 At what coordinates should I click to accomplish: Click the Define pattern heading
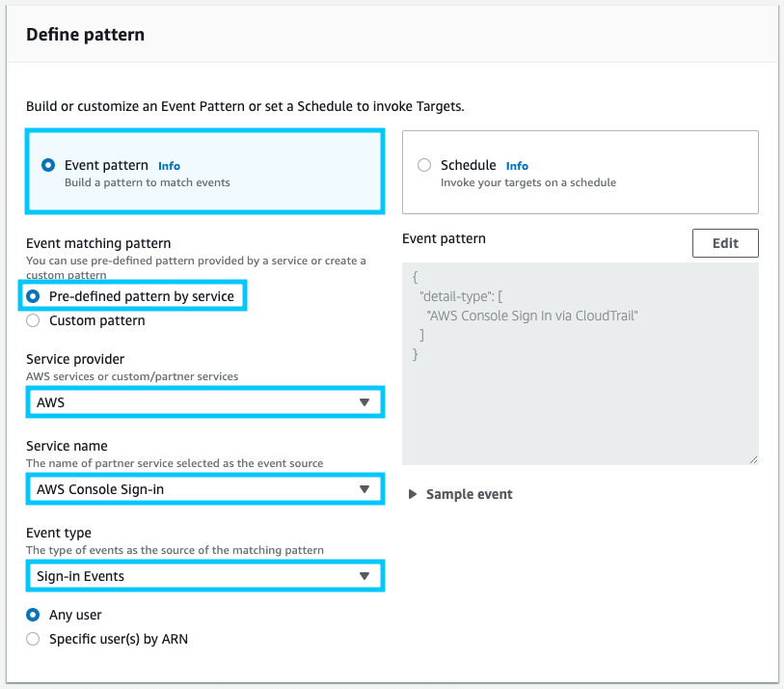(85, 35)
